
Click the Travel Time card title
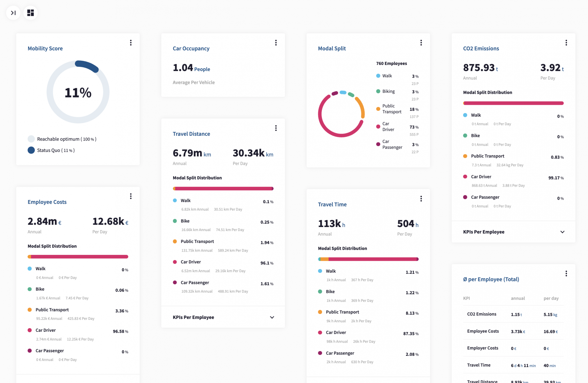(332, 204)
